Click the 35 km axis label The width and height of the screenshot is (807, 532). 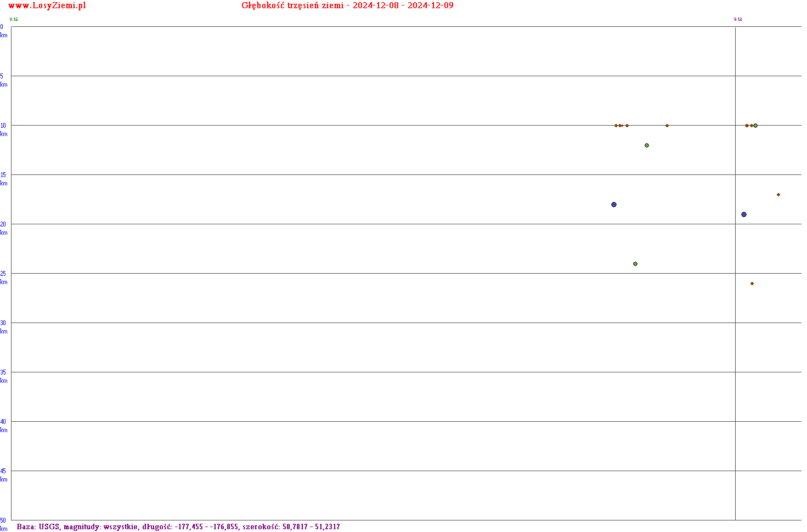tap(3, 377)
